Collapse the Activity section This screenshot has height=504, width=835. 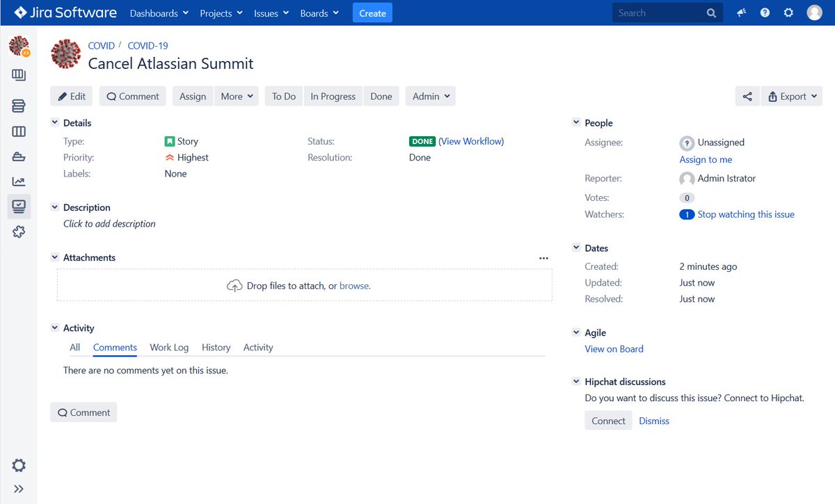tap(55, 328)
